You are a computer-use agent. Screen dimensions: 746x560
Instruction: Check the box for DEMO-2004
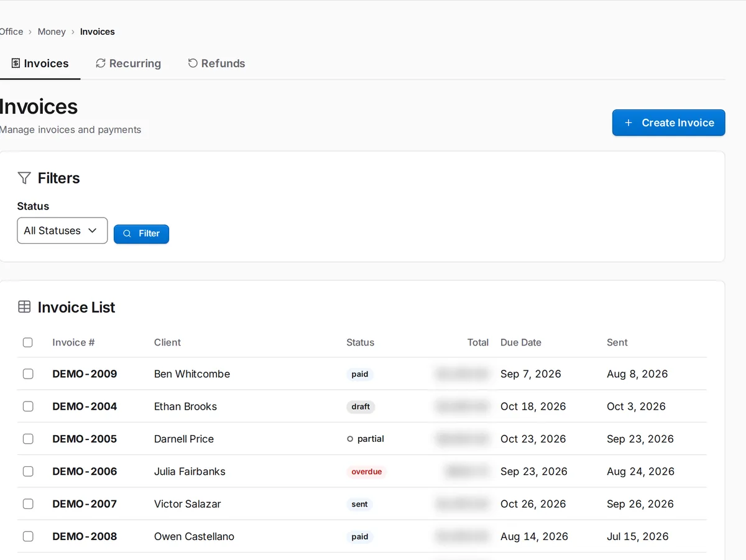point(28,406)
